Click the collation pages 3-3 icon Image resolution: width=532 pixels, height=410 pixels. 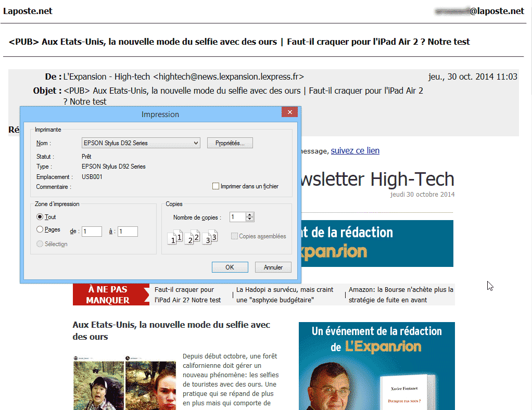(x=209, y=237)
